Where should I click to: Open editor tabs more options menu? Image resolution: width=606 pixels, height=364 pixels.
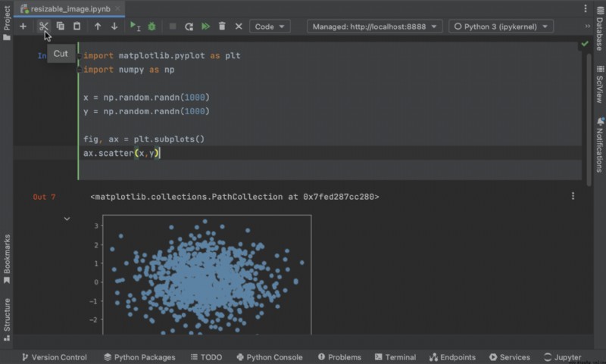[586, 8]
